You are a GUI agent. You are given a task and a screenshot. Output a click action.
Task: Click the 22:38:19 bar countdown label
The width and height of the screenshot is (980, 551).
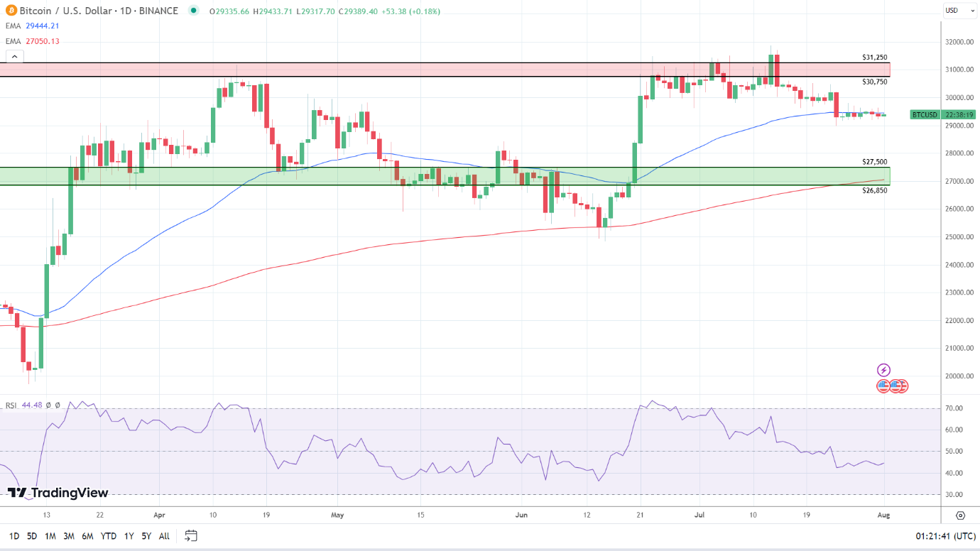point(959,114)
